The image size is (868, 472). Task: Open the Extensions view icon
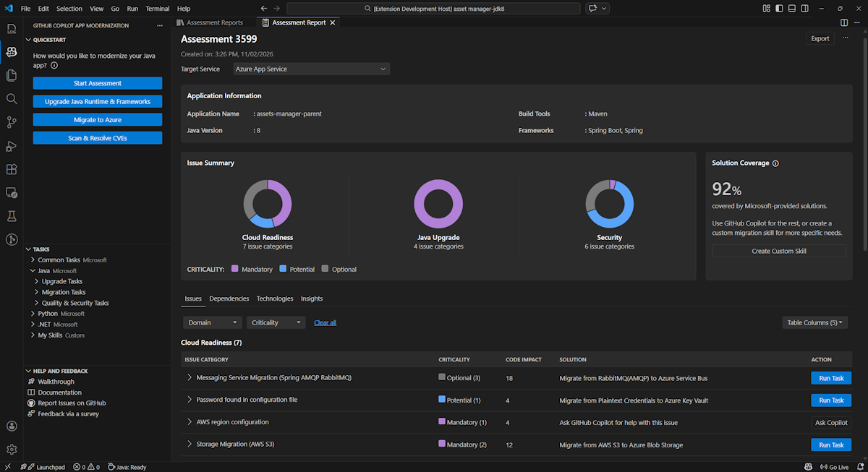(x=11, y=169)
